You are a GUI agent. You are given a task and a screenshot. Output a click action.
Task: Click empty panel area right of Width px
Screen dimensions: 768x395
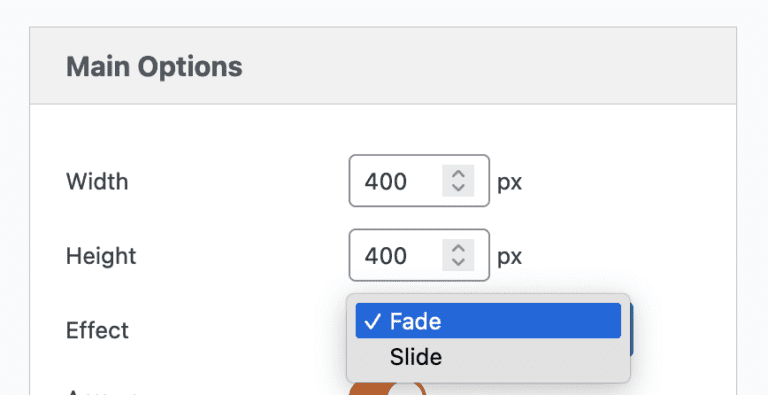pyautogui.click(x=627, y=181)
